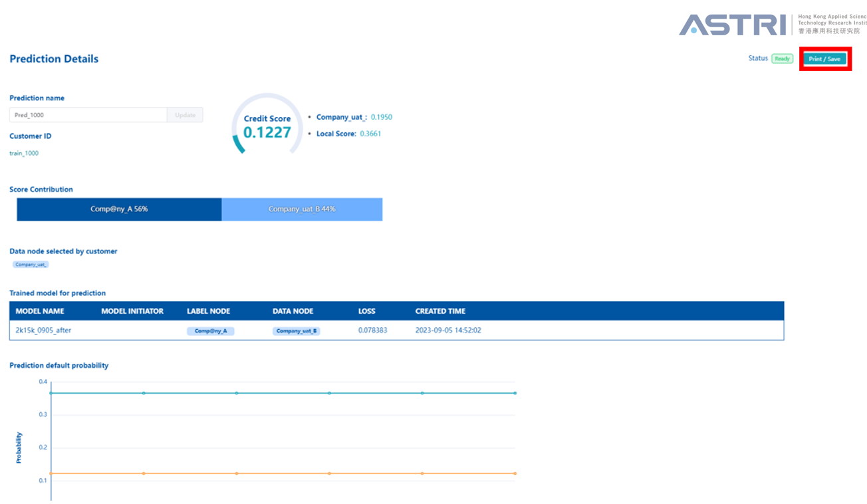The width and height of the screenshot is (867, 504).
Task: Select the 2k15k_0905_after model name
Action: [x=43, y=330]
